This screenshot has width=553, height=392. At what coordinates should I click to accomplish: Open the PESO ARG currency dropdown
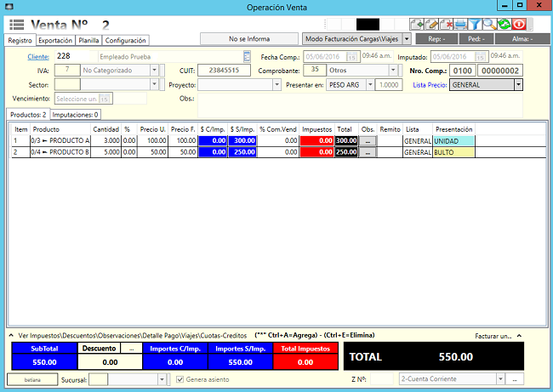pos(370,84)
